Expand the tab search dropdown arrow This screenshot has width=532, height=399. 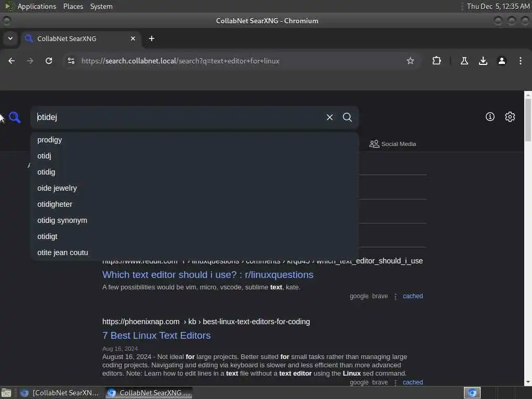[x=10, y=38]
